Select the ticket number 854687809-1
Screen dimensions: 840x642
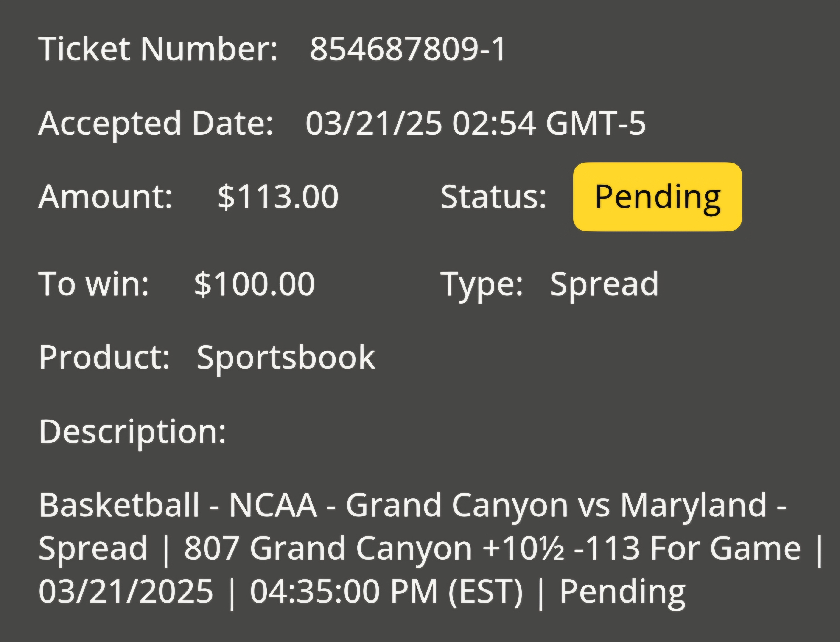coord(408,49)
